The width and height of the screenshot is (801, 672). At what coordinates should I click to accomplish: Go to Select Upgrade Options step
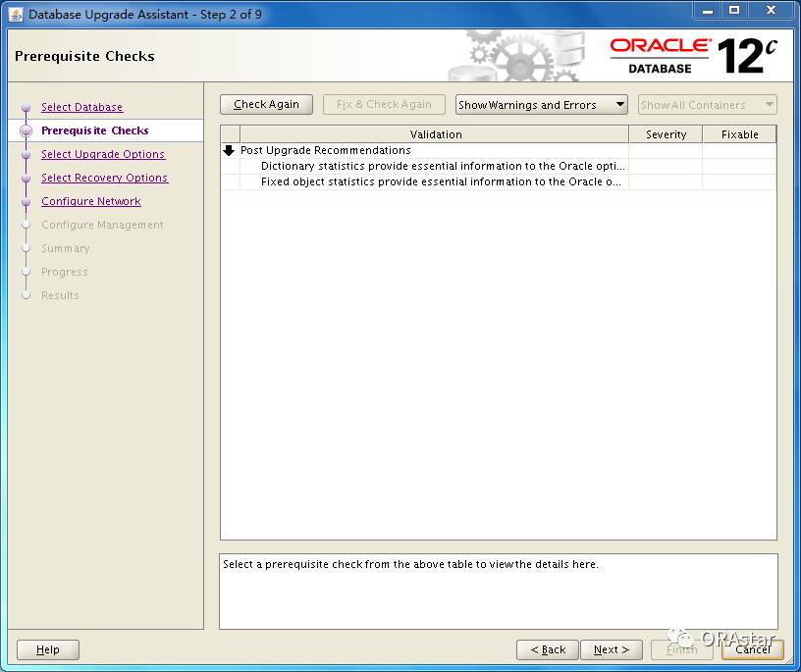[x=103, y=154]
